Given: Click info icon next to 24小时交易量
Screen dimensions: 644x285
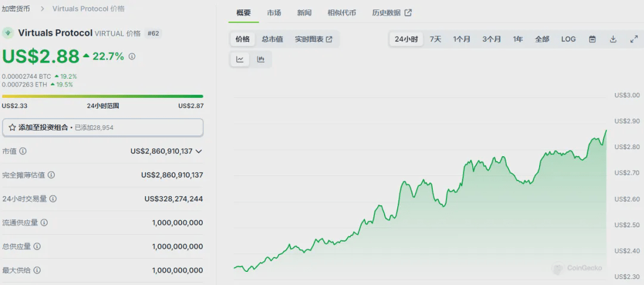Looking at the screenshot, I should coord(53,199).
